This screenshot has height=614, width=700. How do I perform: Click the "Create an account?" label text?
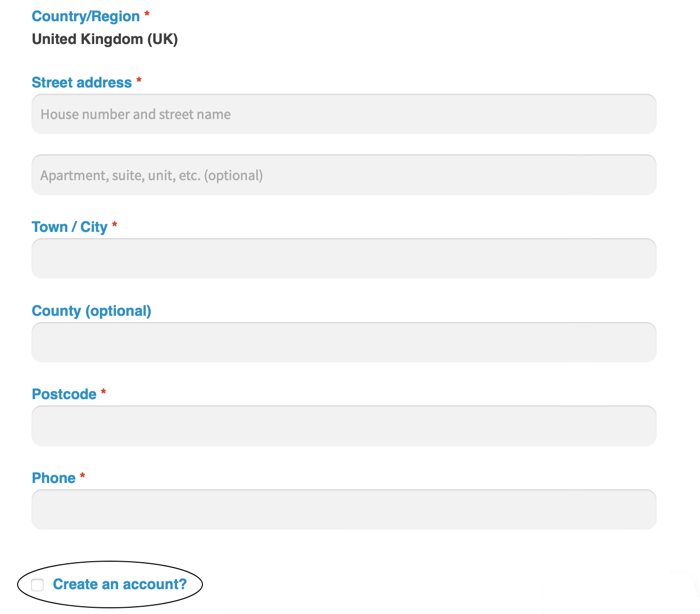[120, 584]
